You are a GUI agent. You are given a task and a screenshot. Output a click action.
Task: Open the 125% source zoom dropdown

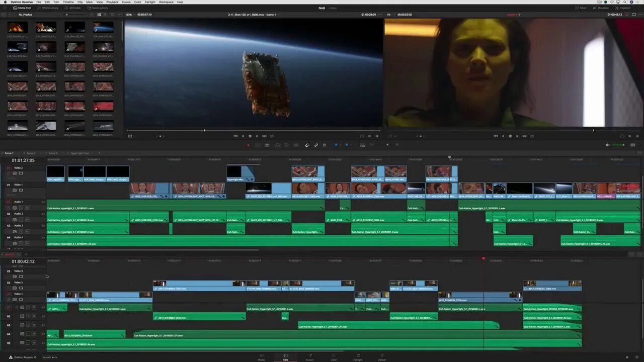click(x=129, y=15)
